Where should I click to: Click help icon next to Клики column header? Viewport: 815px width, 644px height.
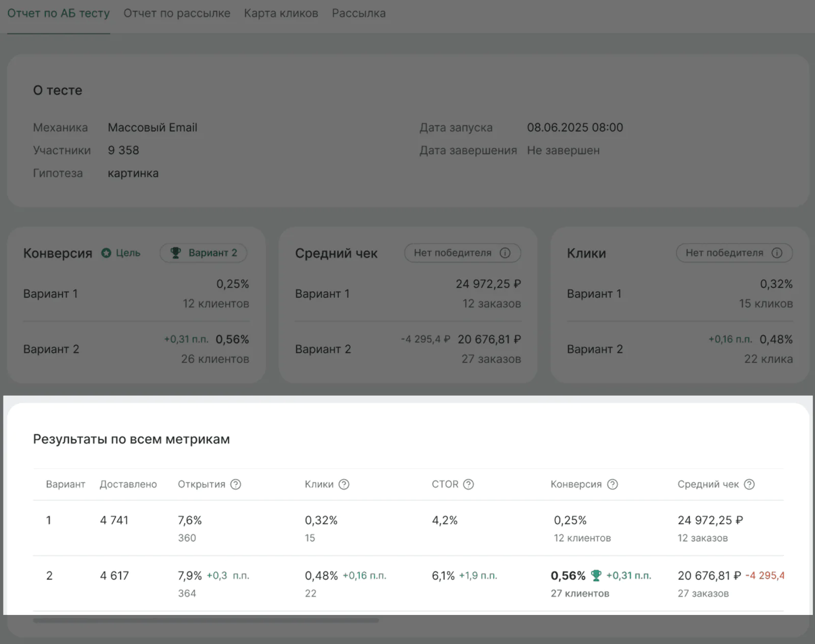pos(344,484)
